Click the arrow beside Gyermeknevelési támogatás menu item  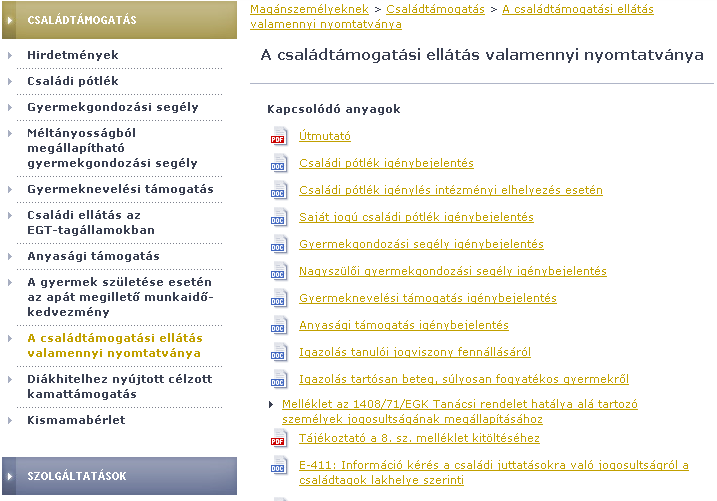[x=10, y=189]
